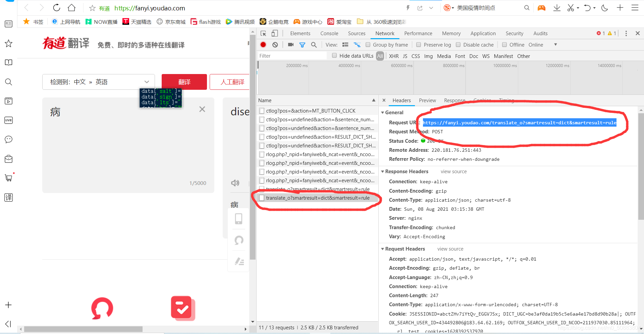Viewport: 644px width, 334px height.
Task: Collapse the Response Headers section
Action: [x=383, y=171]
